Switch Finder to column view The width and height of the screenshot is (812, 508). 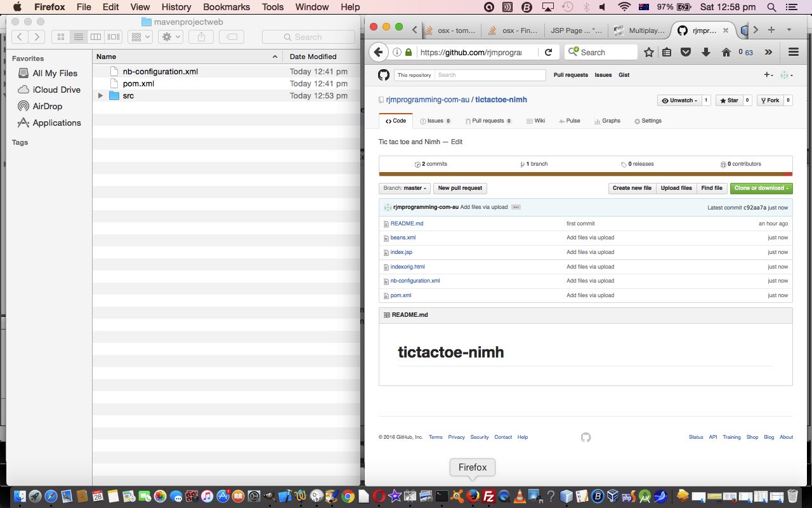[96, 37]
